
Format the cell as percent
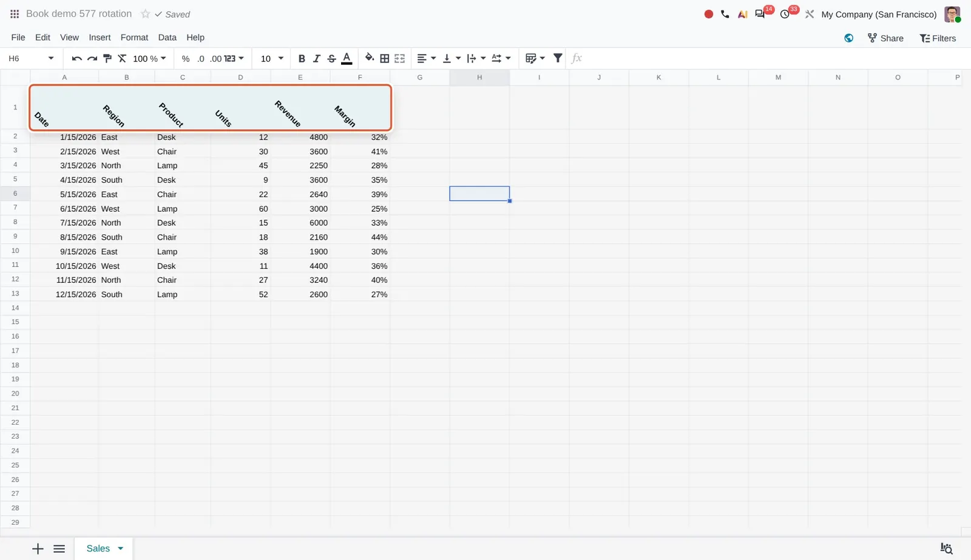[x=186, y=58]
